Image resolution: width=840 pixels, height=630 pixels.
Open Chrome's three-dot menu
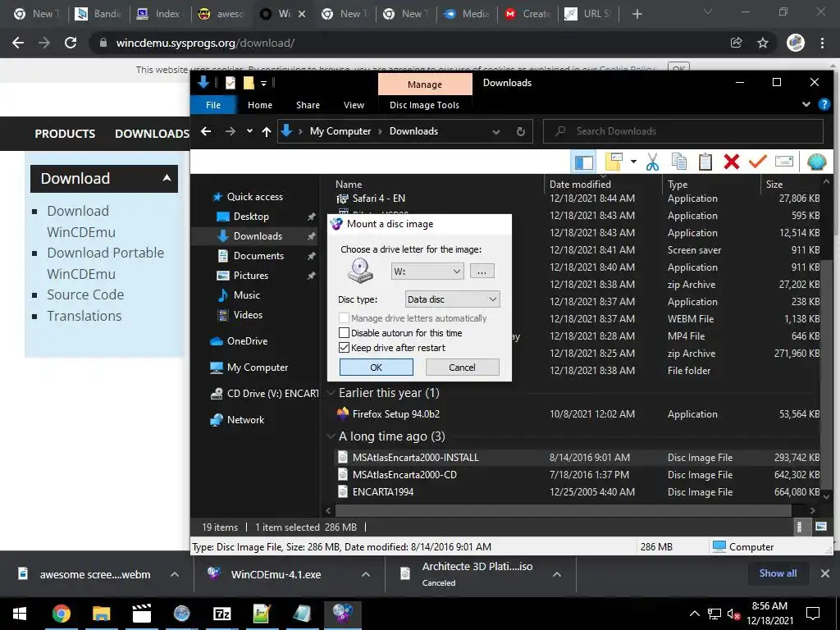(822, 43)
